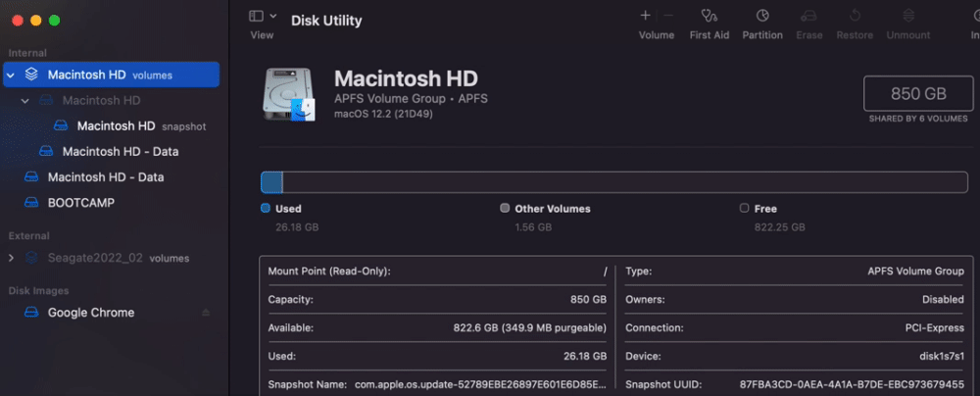980x396 pixels.
Task: Click the disk1s7s1 device value
Action: tap(940, 356)
